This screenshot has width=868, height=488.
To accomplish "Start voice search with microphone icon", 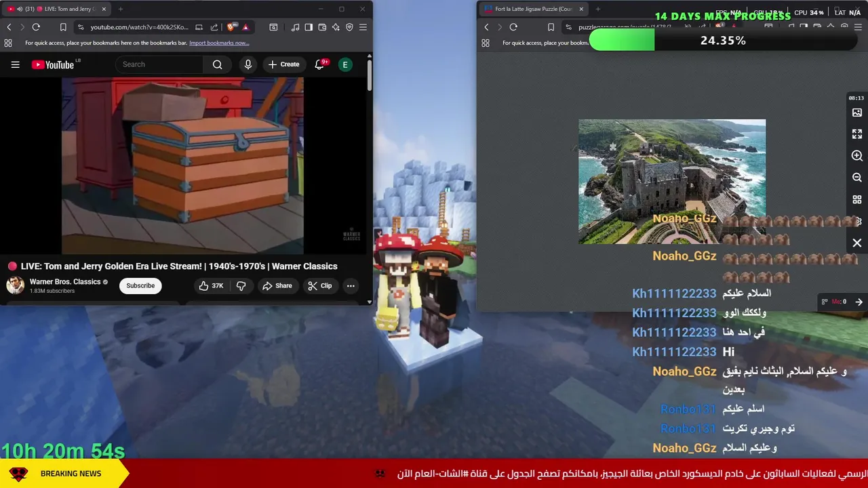I will click(x=248, y=64).
